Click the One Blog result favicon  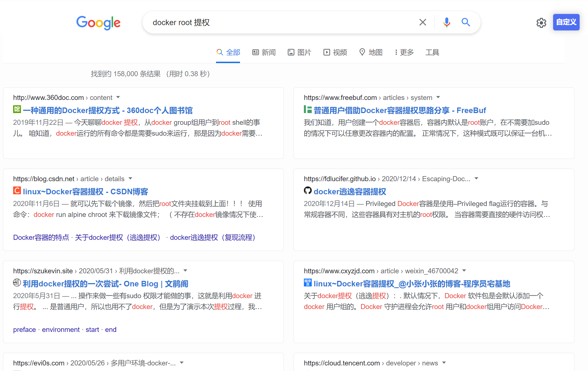(x=17, y=283)
